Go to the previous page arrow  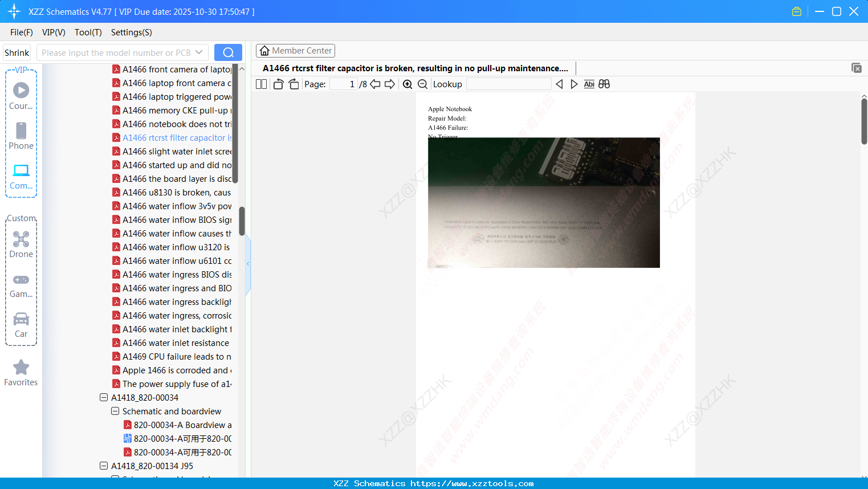pyautogui.click(x=375, y=84)
